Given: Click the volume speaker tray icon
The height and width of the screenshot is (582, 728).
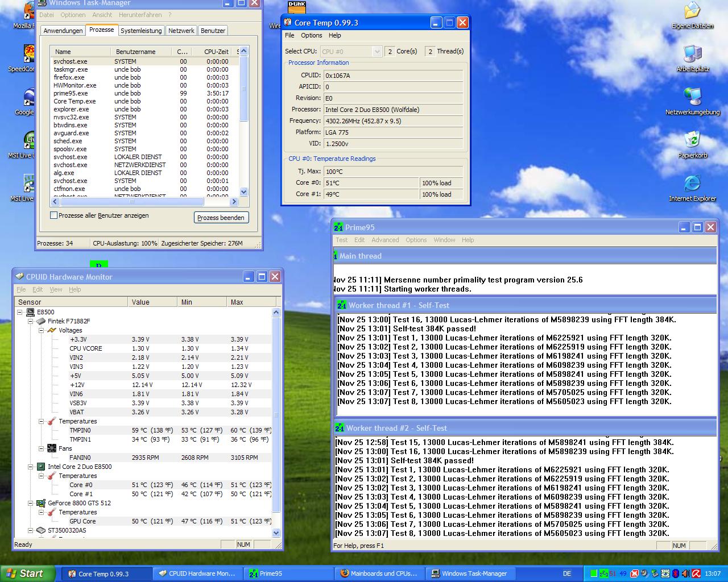Looking at the screenshot, I should [686, 573].
